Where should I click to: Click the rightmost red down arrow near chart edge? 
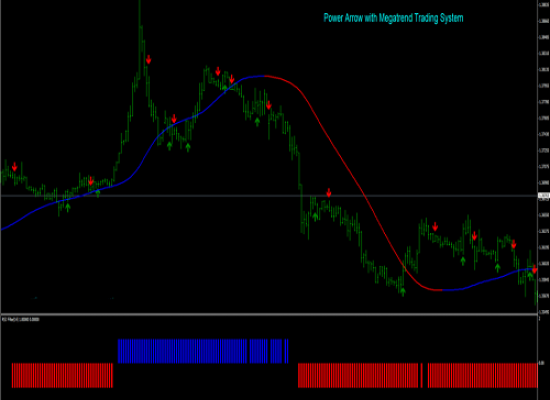point(534,269)
